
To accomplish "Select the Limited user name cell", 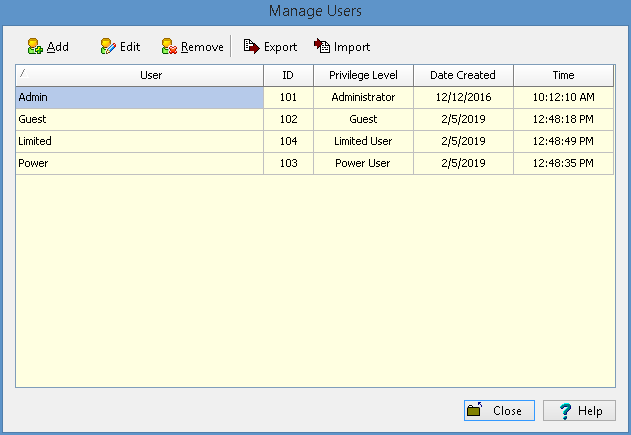I will point(140,141).
